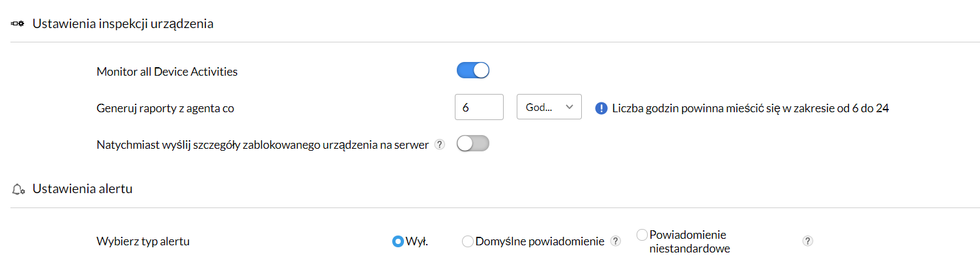Click the blue info icon near hours hint
Screen dimensions: 980x274
(x=601, y=108)
